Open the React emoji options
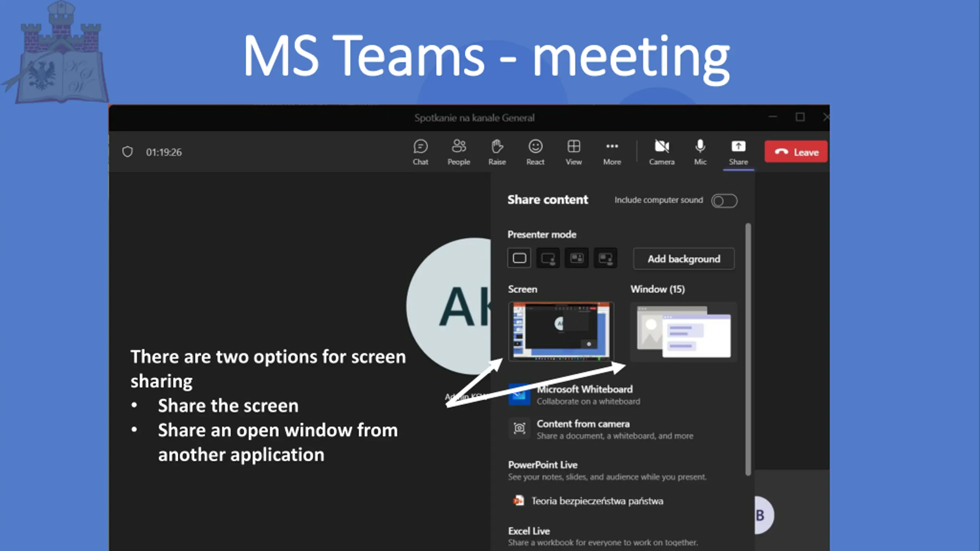This screenshot has width=980, height=551. pos(535,152)
